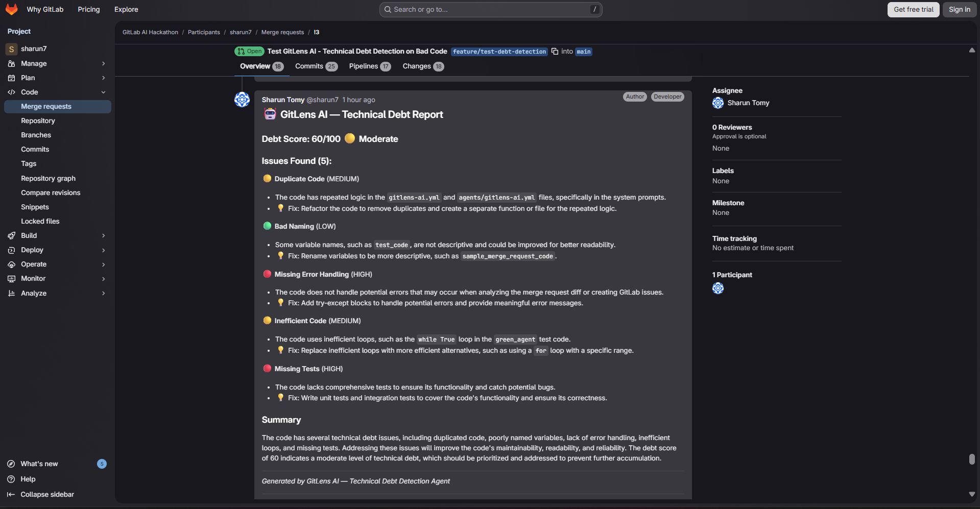Expand the Analyze section
Image resolution: width=980 pixels, height=509 pixels.
point(104,294)
